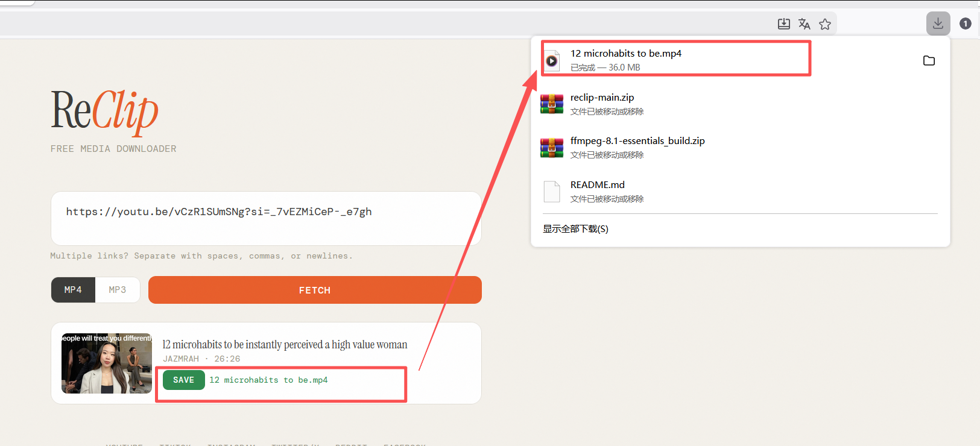
Task: Click the green SAVE button
Action: [184, 380]
